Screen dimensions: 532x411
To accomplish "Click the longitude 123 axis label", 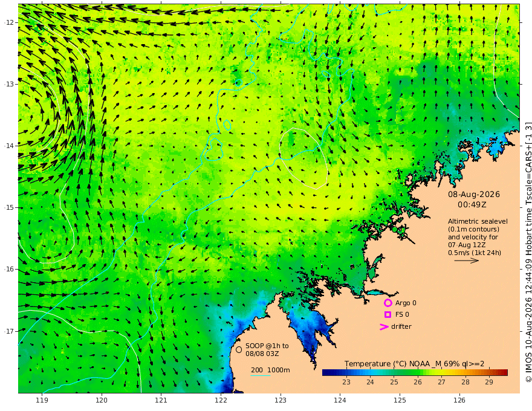I will click(281, 401).
